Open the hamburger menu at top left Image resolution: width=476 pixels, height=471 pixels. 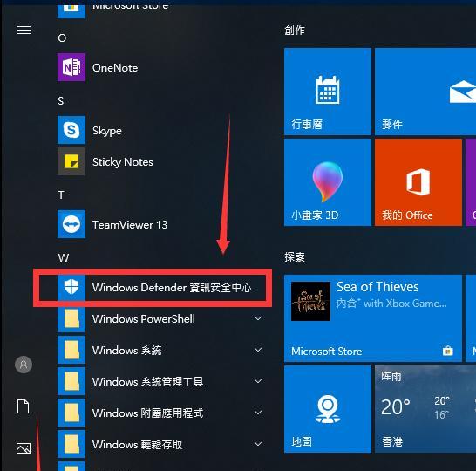pyautogui.click(x=24, y=30)
